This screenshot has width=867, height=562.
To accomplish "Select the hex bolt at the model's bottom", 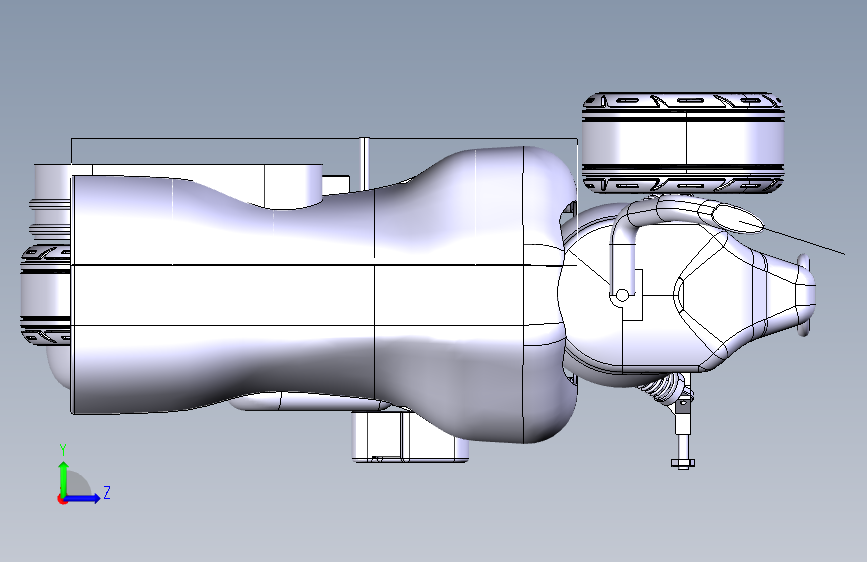I will [683, 463].
